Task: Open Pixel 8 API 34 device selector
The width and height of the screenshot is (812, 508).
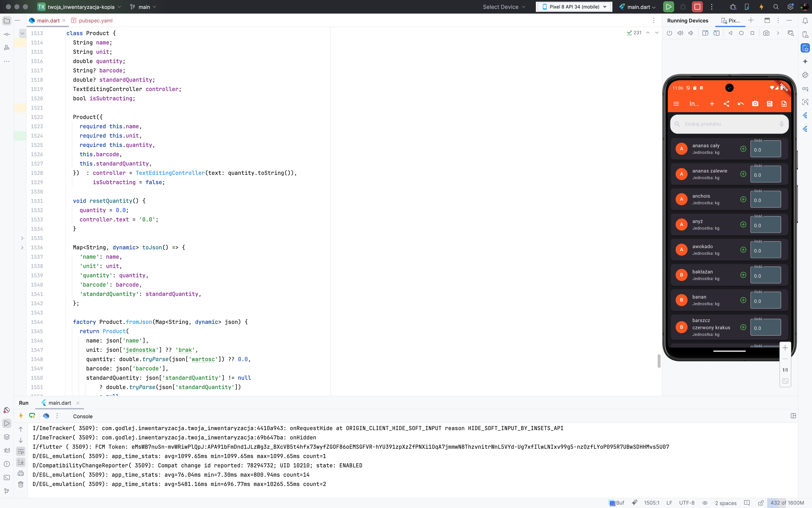Action: (574, 7)
